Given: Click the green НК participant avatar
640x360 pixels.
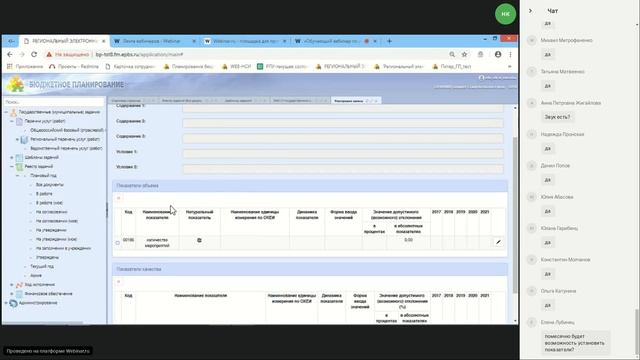Looking at the screenshot, I should point(505,14).
